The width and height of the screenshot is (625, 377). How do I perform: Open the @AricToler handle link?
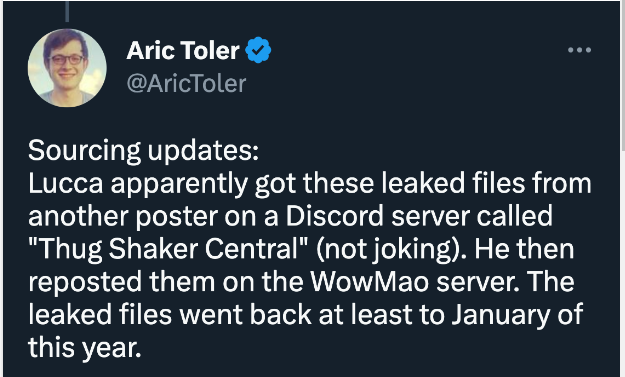click(x=186, y=83)
